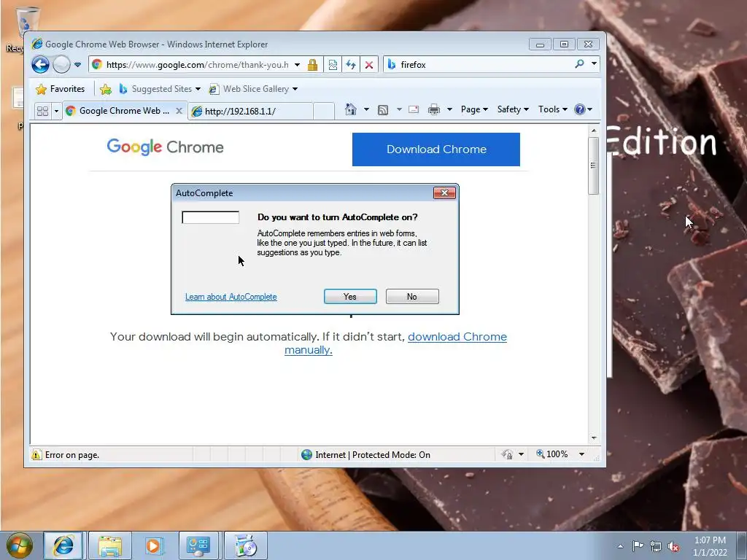The width and height of the screenshot is (747, 560).
Task: Click the address bar URL field
Action: (197, 65)
